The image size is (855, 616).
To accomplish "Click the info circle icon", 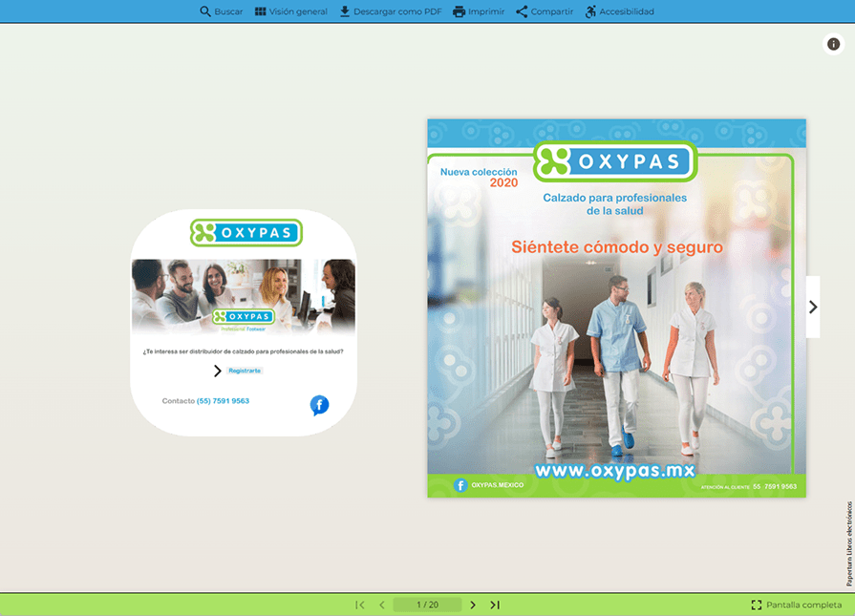I will click(833, 44).
